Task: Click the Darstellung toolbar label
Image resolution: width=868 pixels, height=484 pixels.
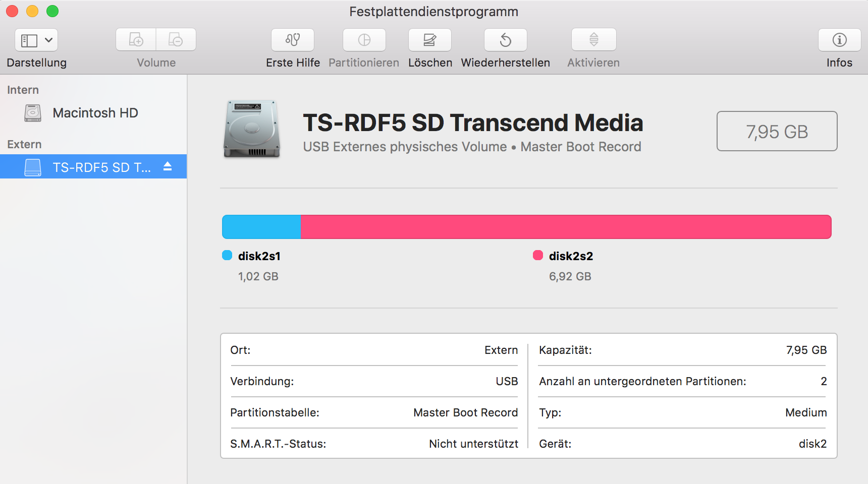Action: point(37,63)
